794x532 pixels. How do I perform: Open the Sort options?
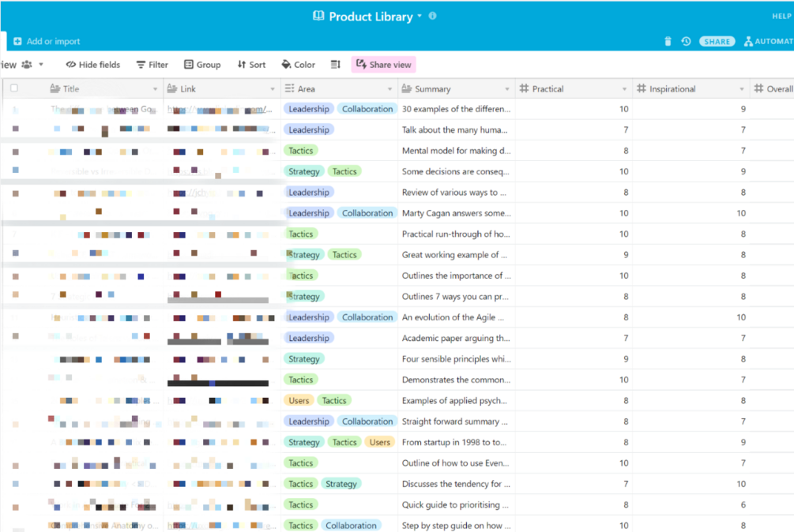(252, 65)
